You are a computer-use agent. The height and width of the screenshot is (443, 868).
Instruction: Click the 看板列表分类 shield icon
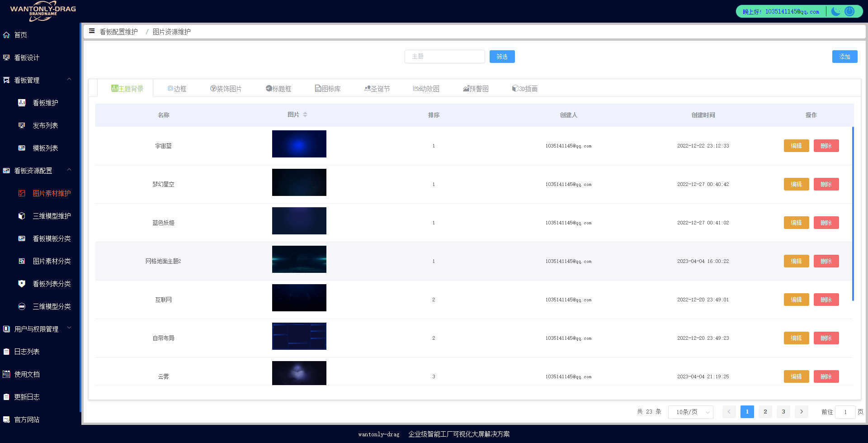pos(22,284)
